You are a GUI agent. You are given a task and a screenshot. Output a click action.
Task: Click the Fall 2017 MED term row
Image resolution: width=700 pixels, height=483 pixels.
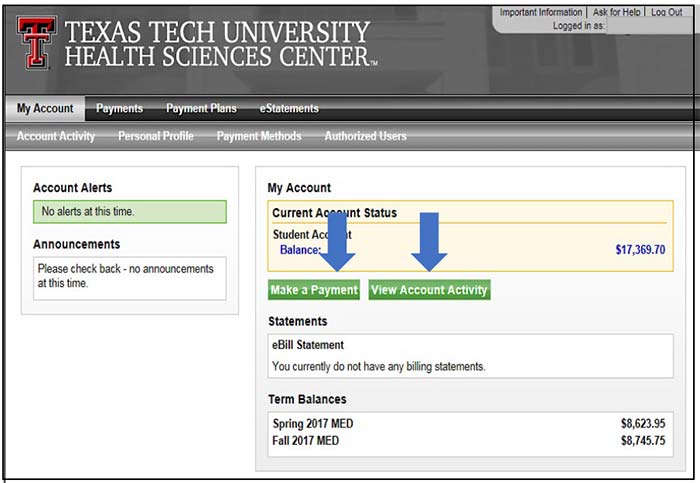(469, 441)
